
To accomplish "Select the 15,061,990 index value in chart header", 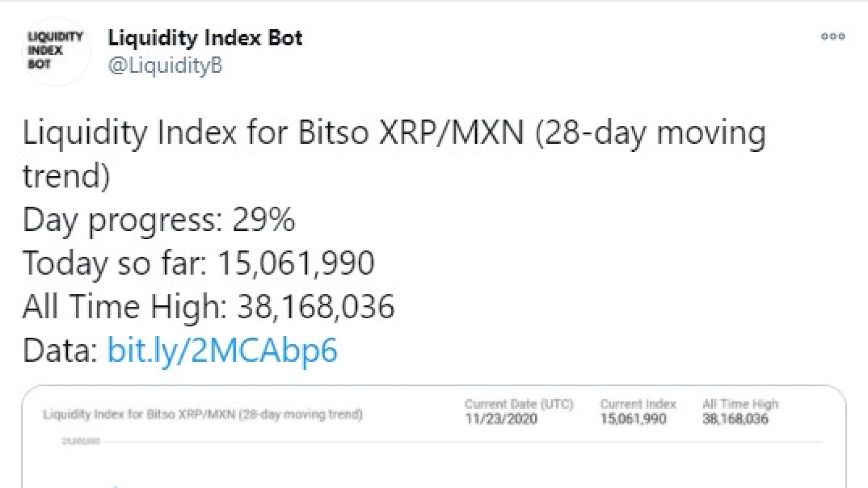I will (x=633, y=419).
